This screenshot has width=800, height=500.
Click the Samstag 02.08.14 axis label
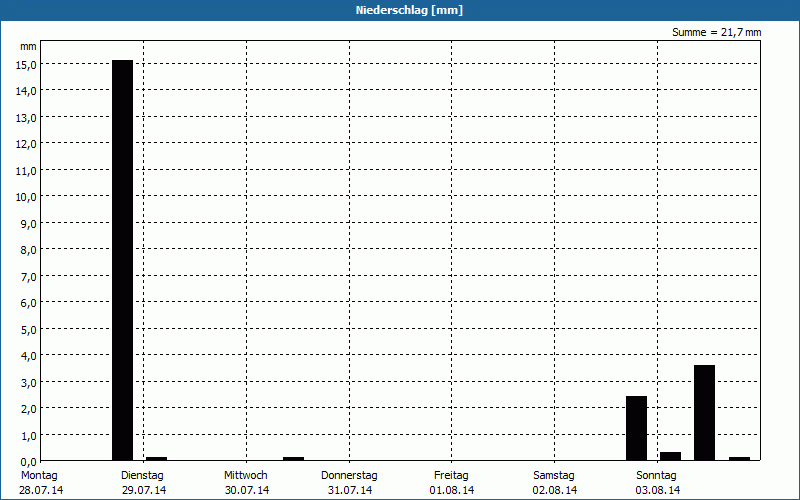click(x=555, y=483)
